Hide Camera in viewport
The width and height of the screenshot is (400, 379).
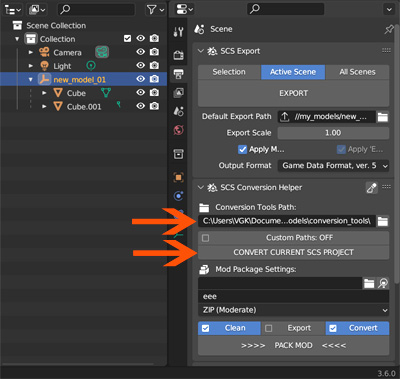141,52
